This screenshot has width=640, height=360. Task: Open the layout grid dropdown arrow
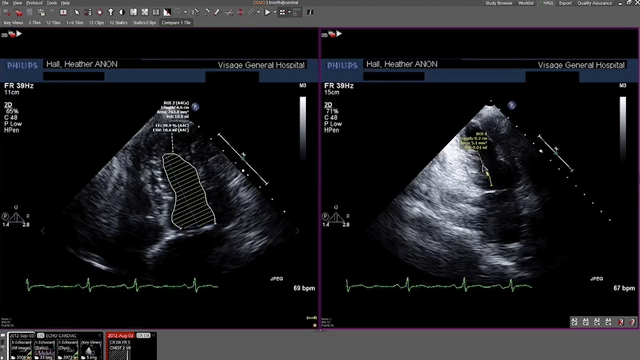tap(289, 12)
